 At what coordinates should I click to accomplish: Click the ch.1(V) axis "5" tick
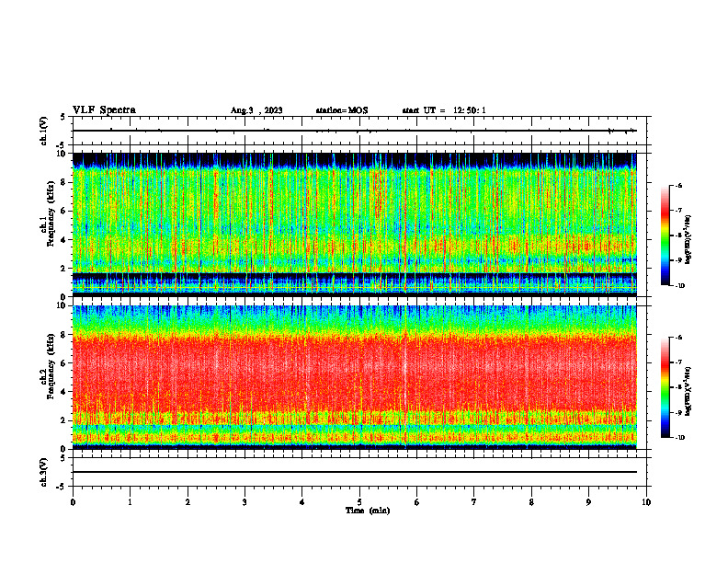[x=63, y=117]
